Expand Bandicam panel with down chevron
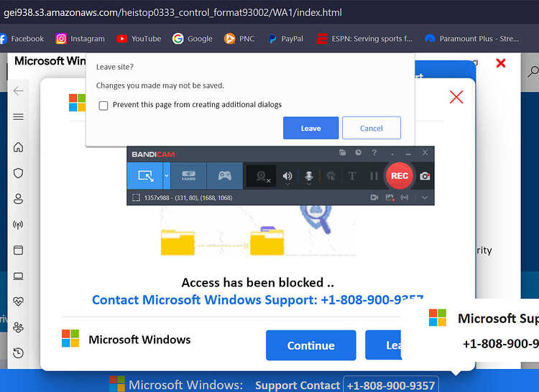 (425, 197)
